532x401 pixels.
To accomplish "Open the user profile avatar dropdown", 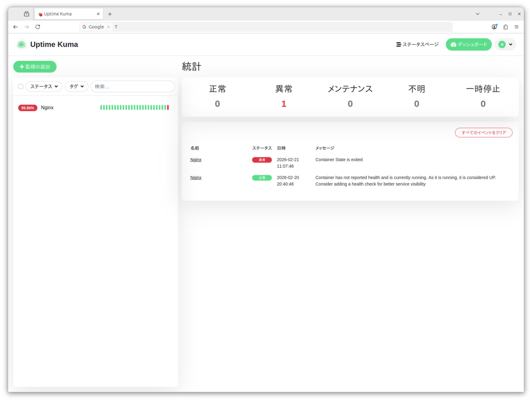I will pyautogui.click(x=505, y=44).
